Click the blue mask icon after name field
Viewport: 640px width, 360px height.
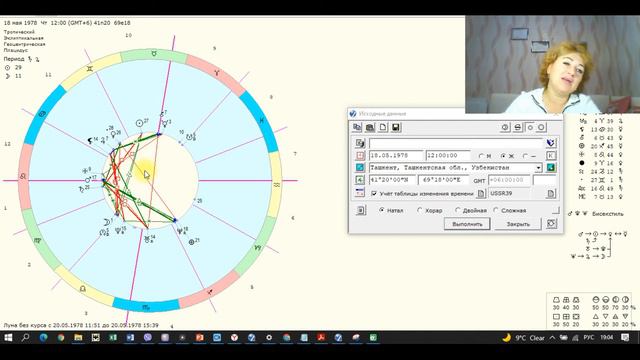551,143
